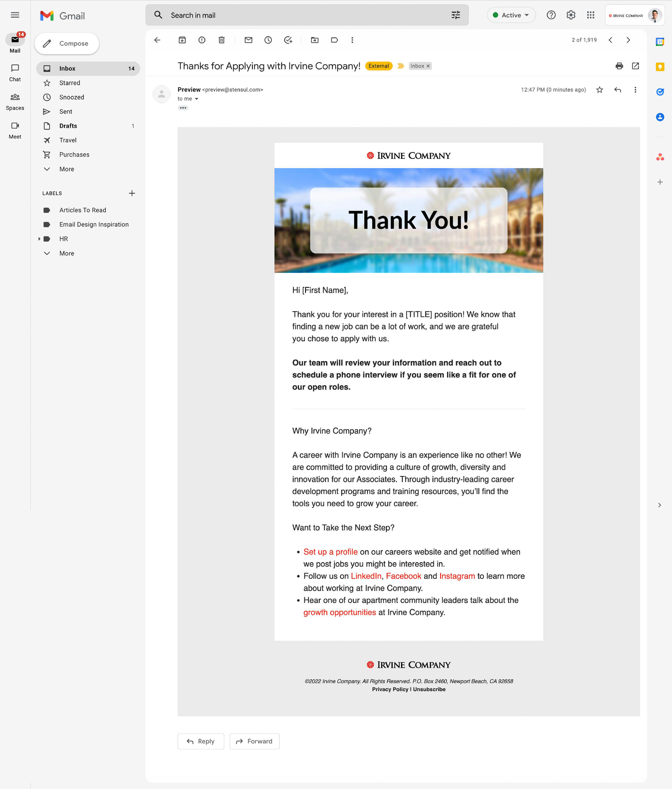Open the Google apps grid
This screenshot has width=672, height=789.
pyautogui.click(x=590, y=15)
